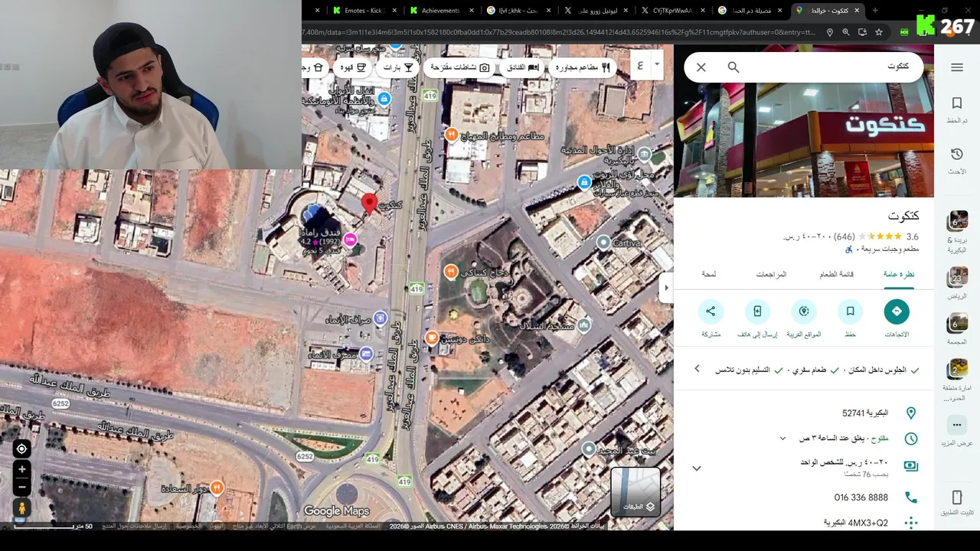
Task: Expand the price per person chevron
Action: tap(697, 468)
